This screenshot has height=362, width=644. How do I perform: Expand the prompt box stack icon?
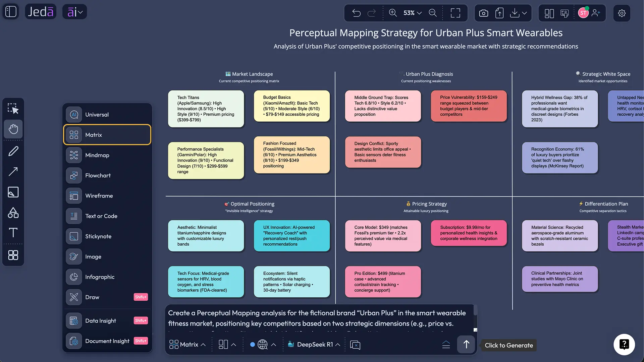point(446,345)
